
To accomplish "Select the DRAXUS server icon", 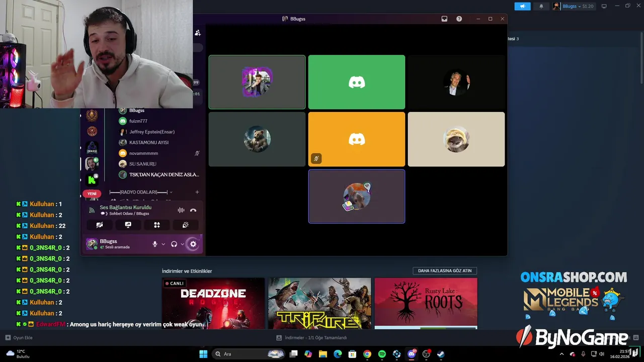I will point(92,147).
